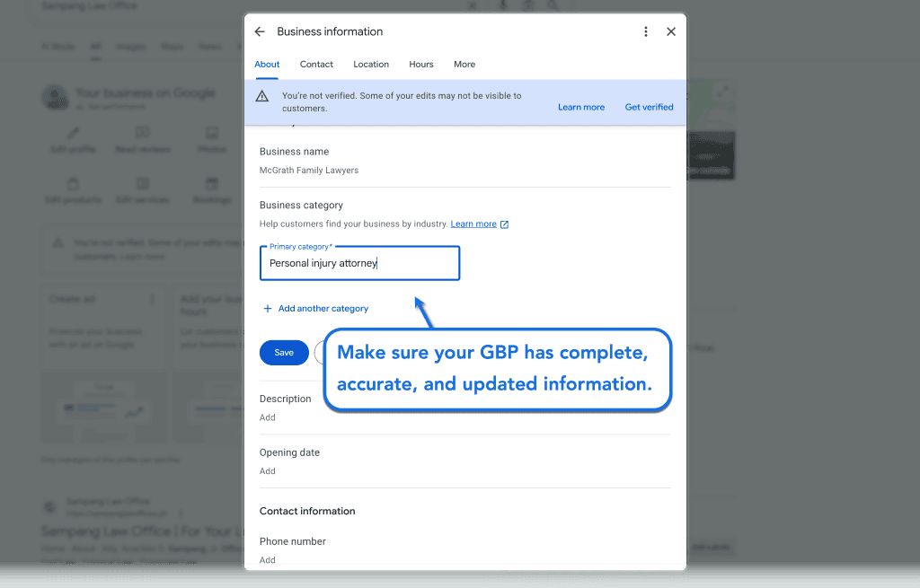The height and width of the screenshot is (588, 920).
Task: Click the map thumbnail behind the dialog
Action: 710,104
